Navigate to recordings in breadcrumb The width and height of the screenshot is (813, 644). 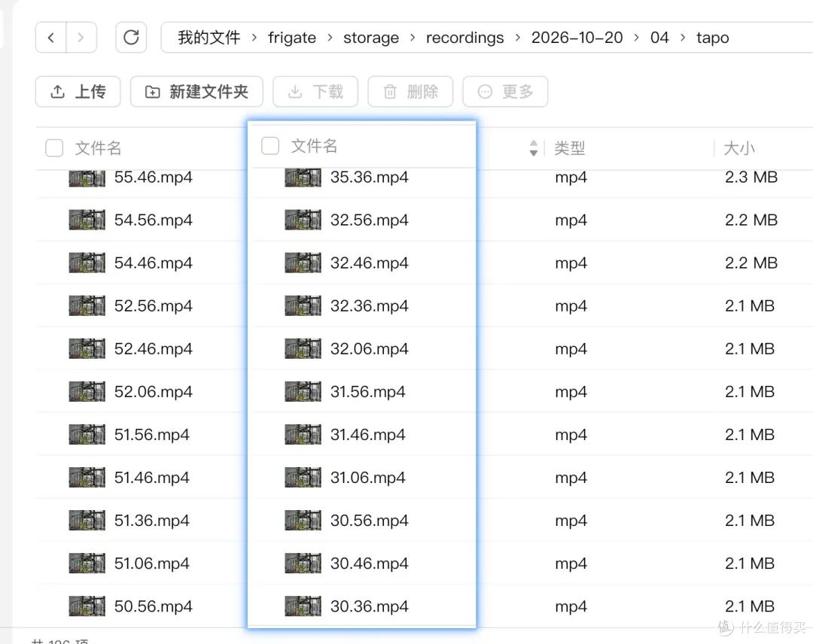tap(465, 38)
